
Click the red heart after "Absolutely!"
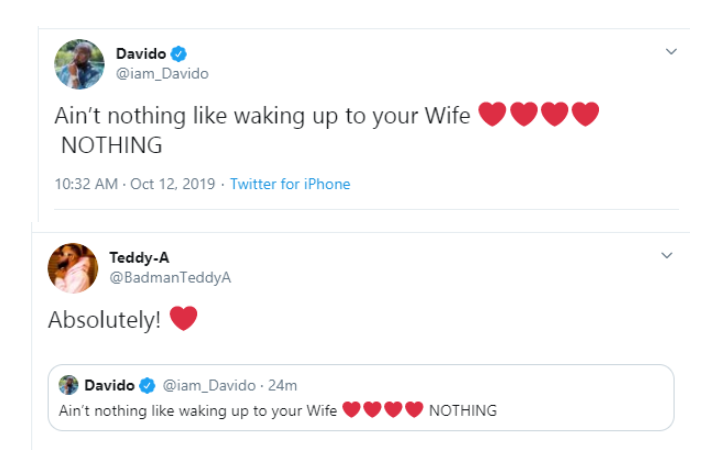(183, 319)
